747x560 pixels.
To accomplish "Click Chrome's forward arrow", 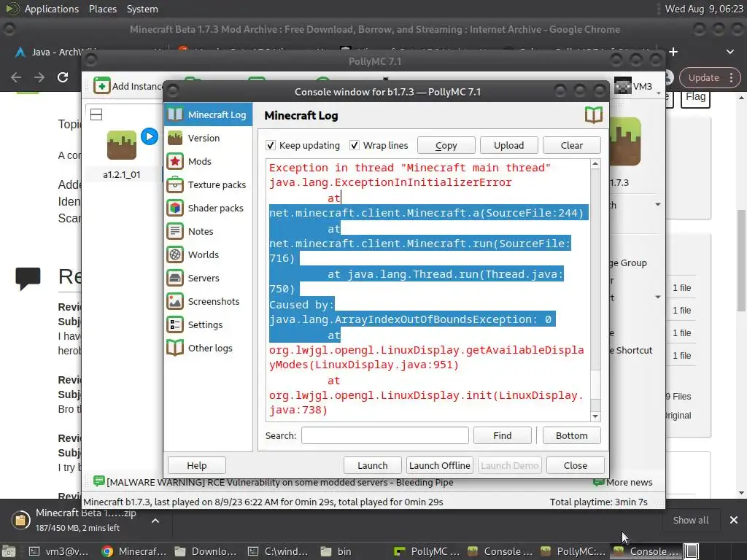I will pos(39,77).
